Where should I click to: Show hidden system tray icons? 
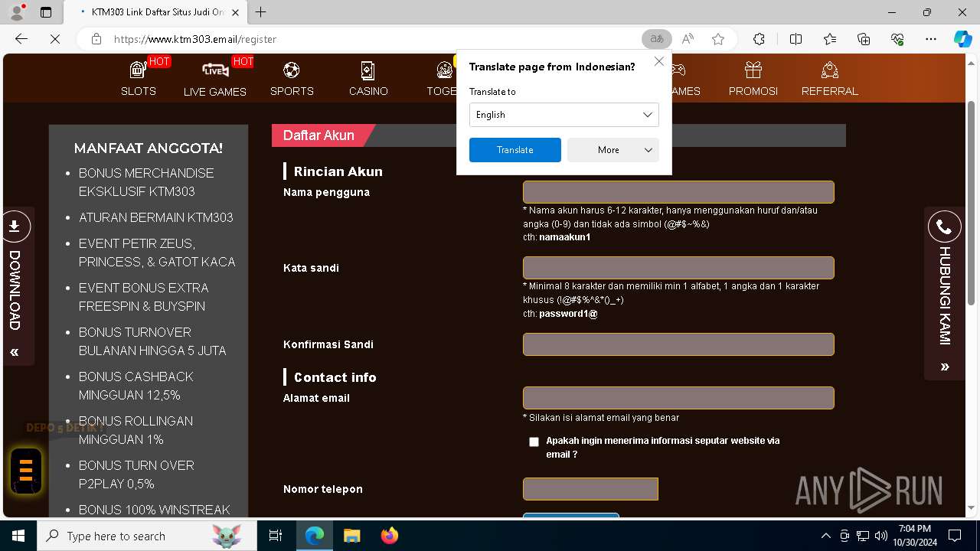pyautogui.click(x=825, y=536)
